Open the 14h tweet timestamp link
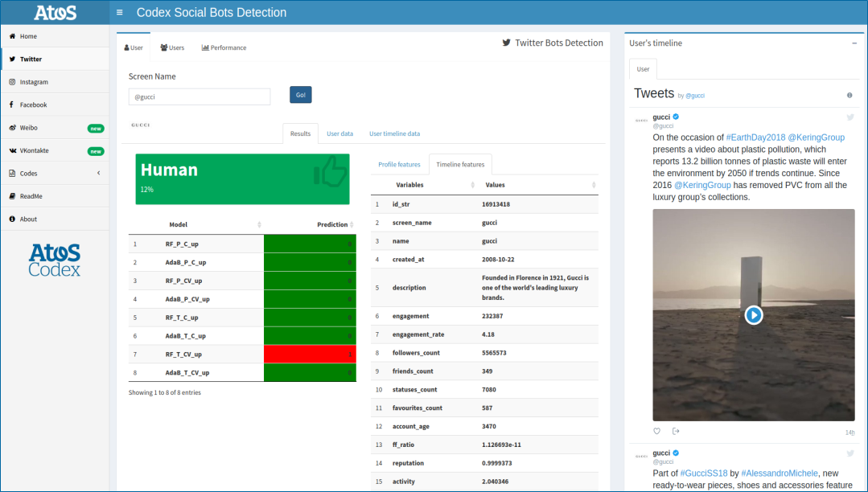868x492 pixels. (x=849, y=433)
